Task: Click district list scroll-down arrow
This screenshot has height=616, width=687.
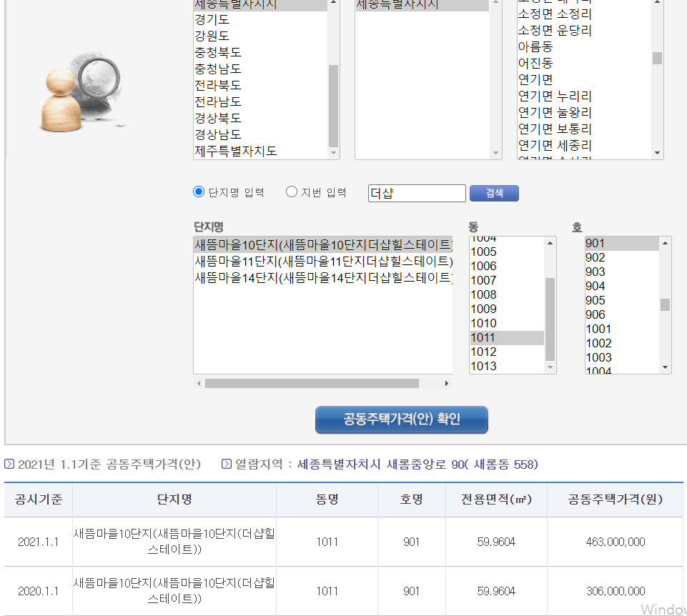Action: point(657,153)
